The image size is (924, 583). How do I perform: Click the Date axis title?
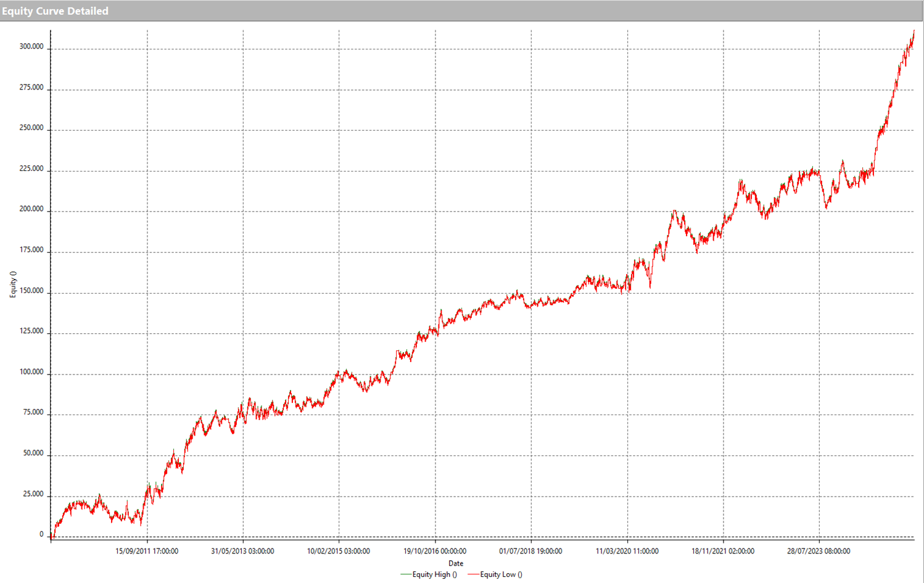456,563
